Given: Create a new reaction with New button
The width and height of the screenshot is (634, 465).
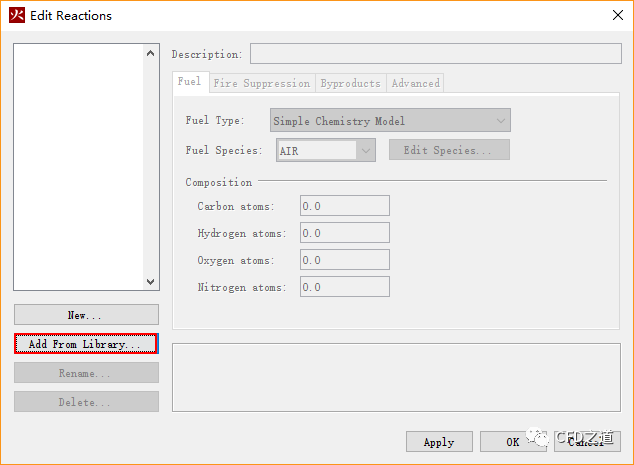Looking at the screenshot, I should pos(86,315).
